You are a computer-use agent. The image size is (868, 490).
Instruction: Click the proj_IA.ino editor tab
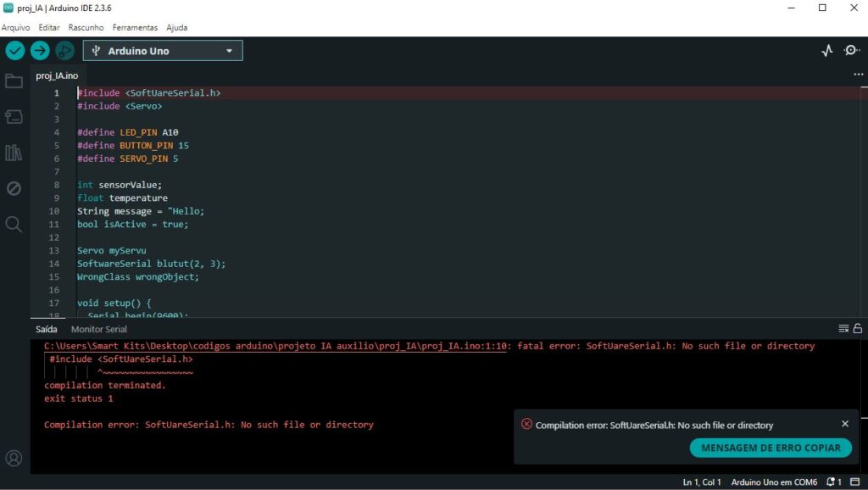click(57, 75)
